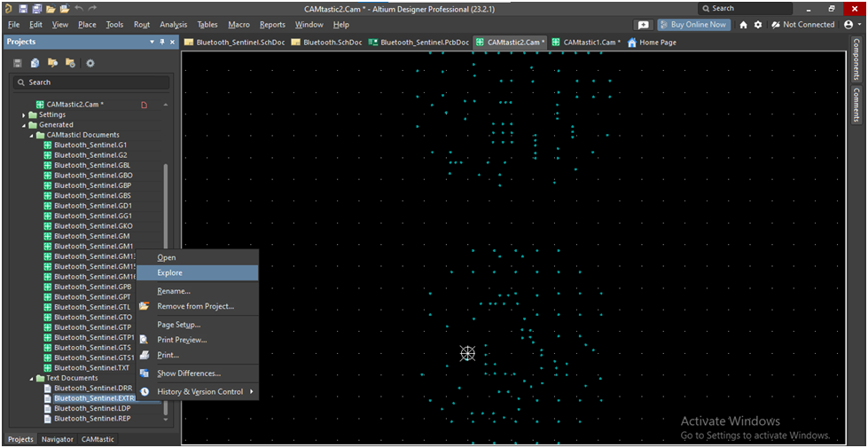Screen dimensions: 868x448
Task: Click the project options gear in Projects panel
Action: click(90, 63)
